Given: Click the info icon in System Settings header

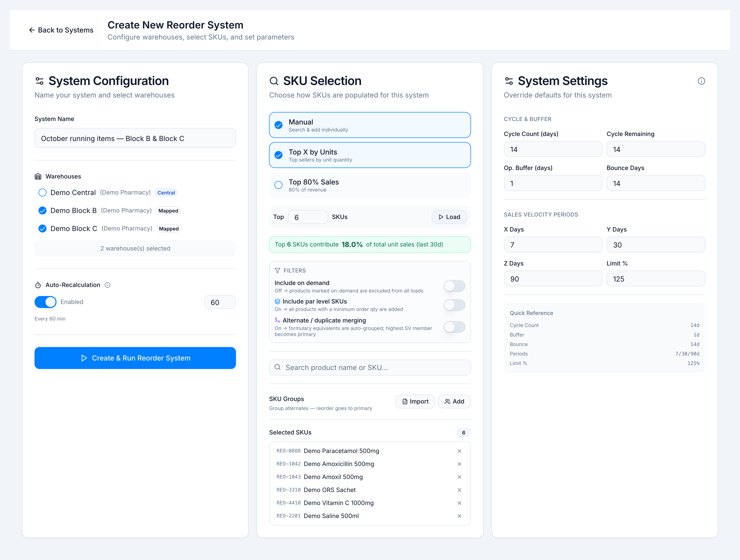Looking at the screenshot, I should pos(701,81).
